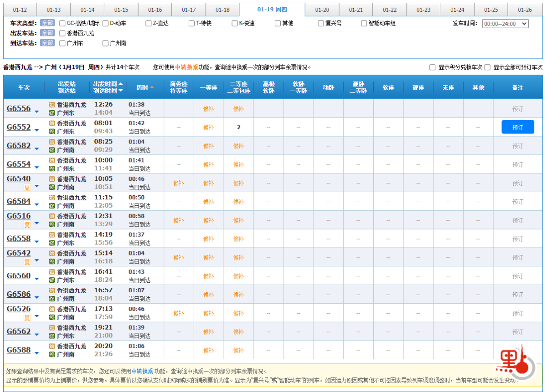Click the 始 origin icon in G6556 row
Screen dimensions: 547x392
click(52, 105)
